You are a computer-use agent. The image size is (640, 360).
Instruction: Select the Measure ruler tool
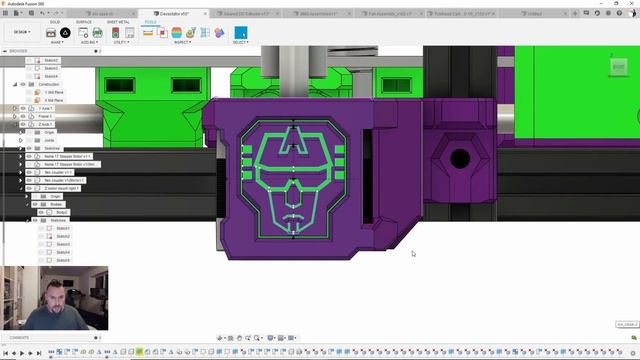tap(148, 33)
